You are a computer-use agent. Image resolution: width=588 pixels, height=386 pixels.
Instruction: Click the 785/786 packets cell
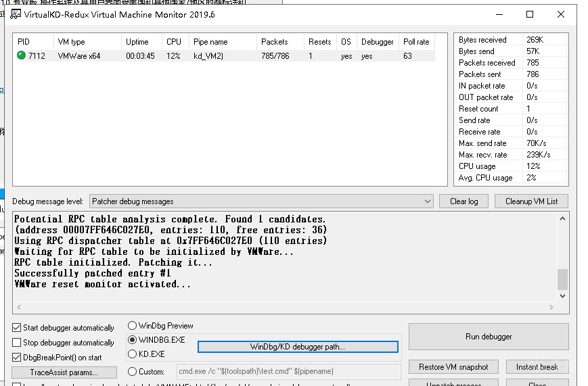[x=275, y=56]
